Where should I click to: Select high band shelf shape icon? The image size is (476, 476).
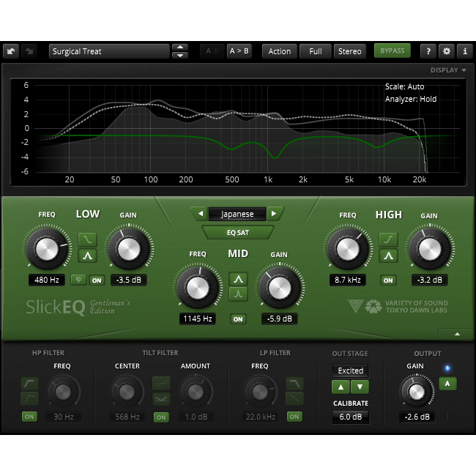coord(389,239)
